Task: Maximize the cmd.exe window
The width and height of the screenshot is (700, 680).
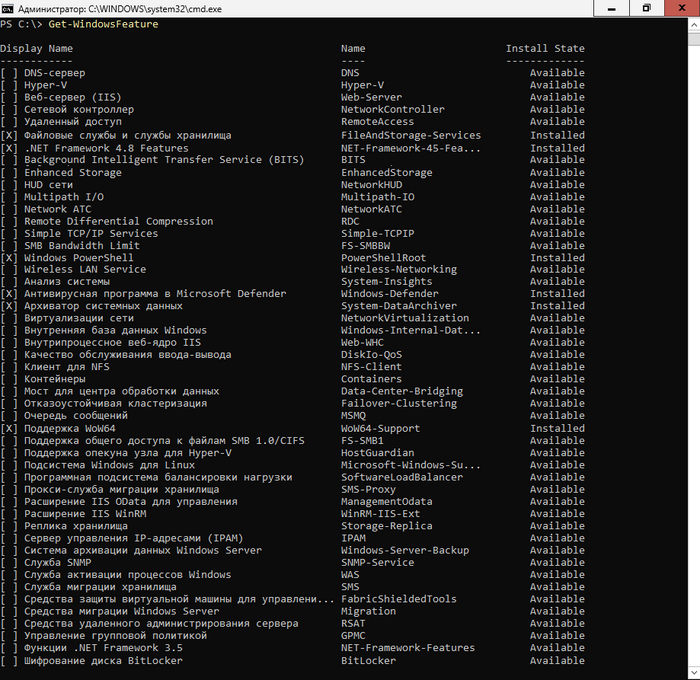Action: pyautogui.click(x=646, y=8)
